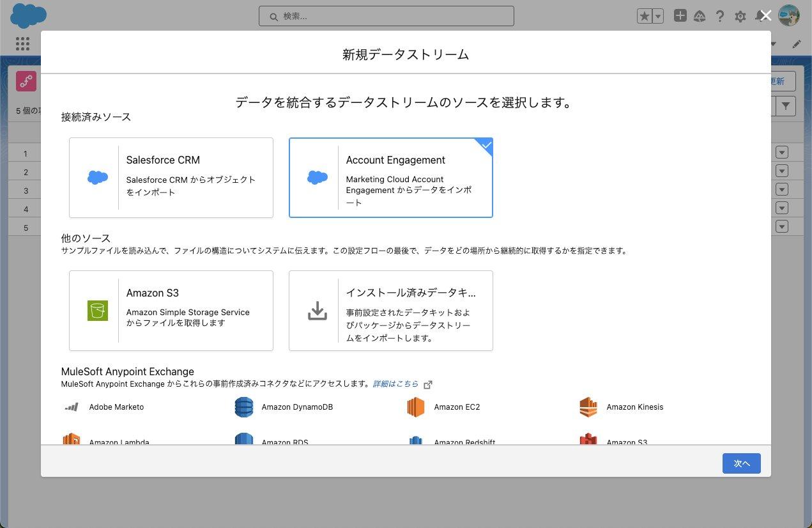Select the Salesforce CRM source card
The width and height of the screenshot is (812, 528).
click(171, 178)
